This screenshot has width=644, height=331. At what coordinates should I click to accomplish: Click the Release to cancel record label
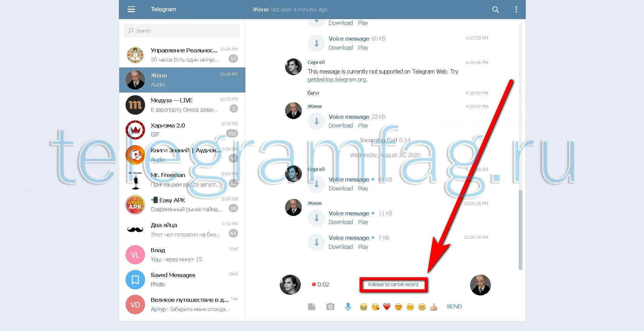pyautogui.click(x=393, y=284)
